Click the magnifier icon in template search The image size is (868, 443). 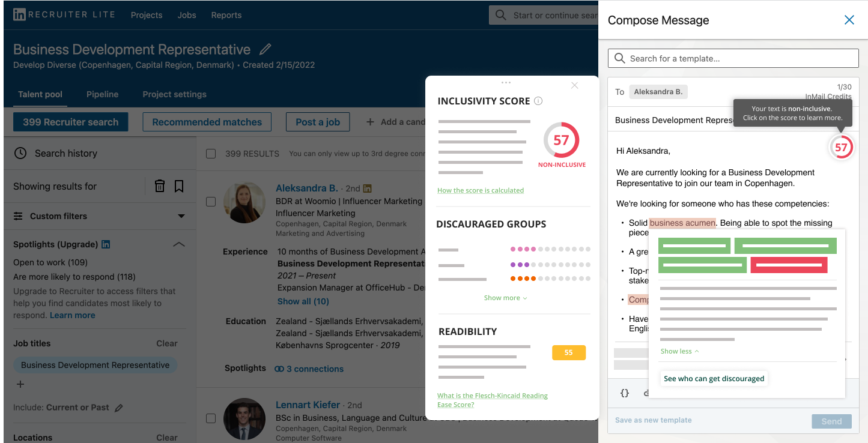pyautogui.click(x=620, y=58)
